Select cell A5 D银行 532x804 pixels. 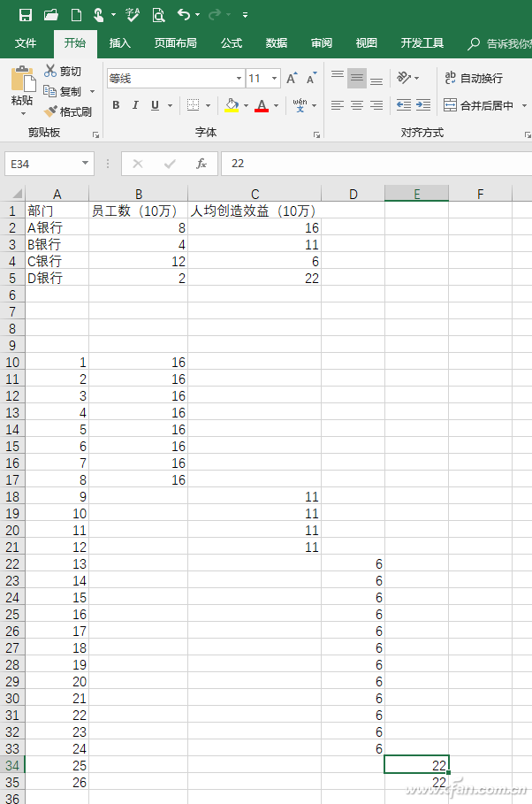tap(57, 278)
